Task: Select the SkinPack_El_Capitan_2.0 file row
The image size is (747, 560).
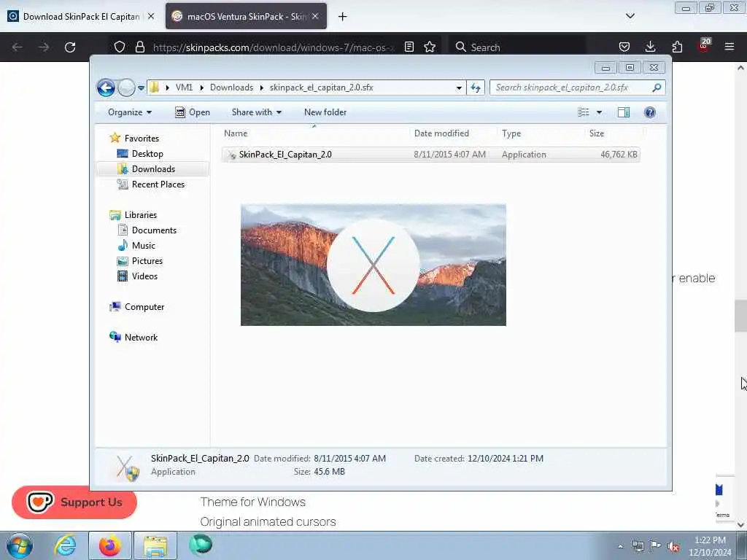Action: 430,155
